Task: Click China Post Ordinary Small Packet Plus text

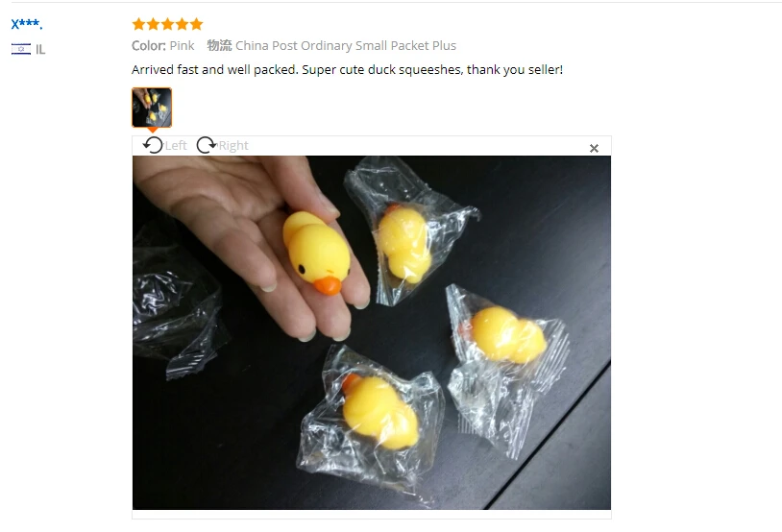Action: tap(346, 45)
